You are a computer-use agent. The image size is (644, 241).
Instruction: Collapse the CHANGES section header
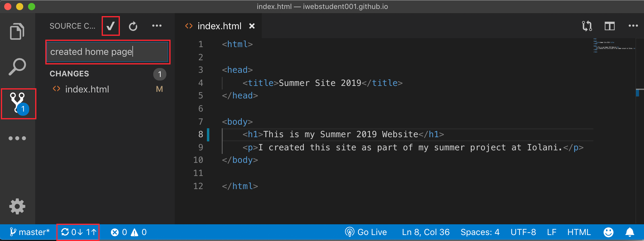pos(69,74)
